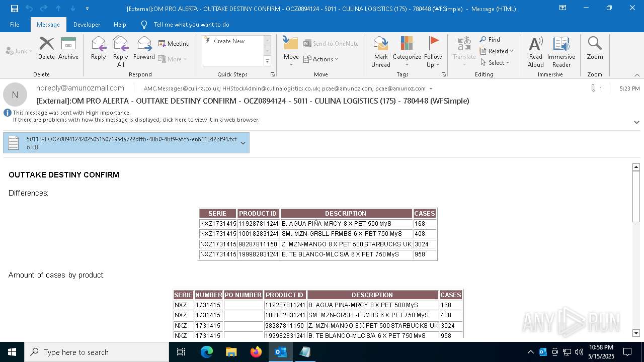644x362 pixels.
Task: Click Tell me what you want to do
Action: coord(191,25)
